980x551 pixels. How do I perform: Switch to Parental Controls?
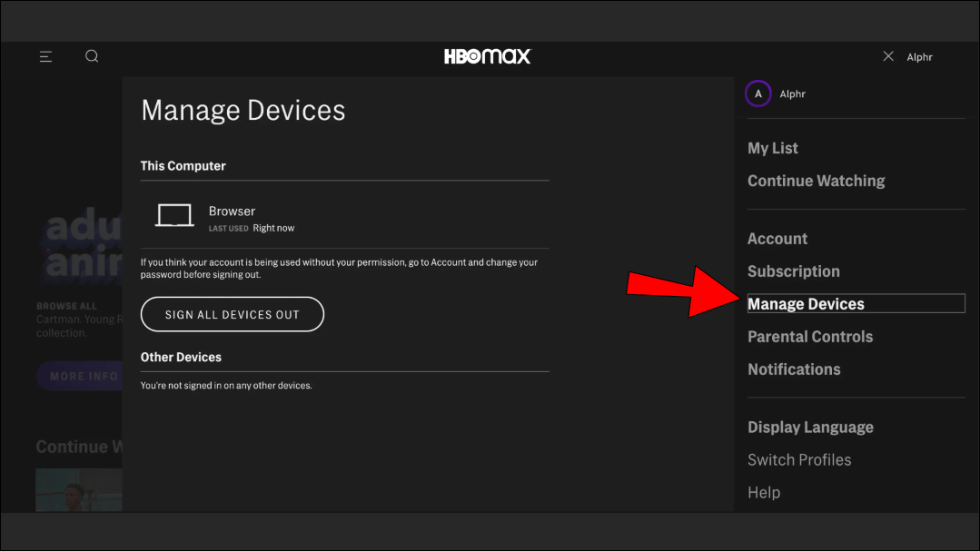(x=809, y=336)
